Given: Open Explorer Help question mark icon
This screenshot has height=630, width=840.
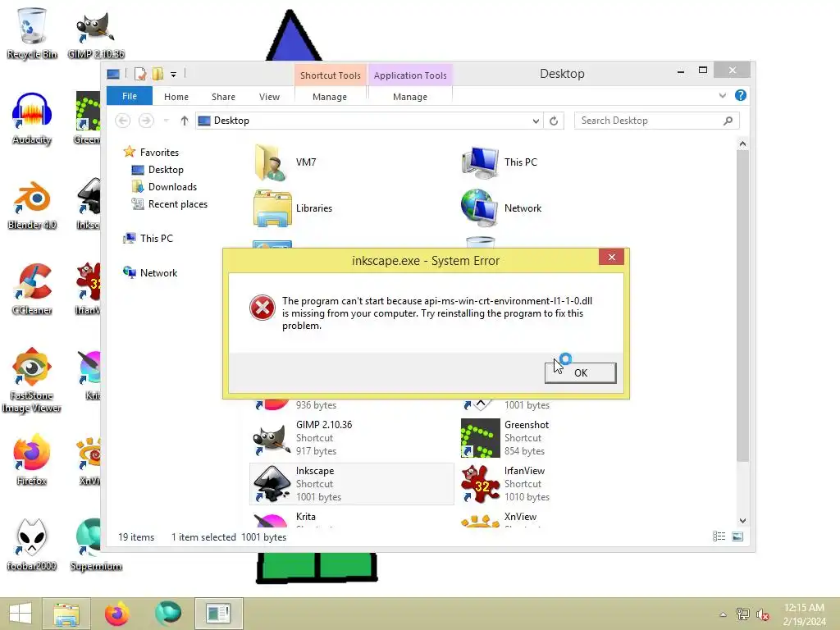Looking at the screenshot, I should pyautogui.click(x=741, y=95).
